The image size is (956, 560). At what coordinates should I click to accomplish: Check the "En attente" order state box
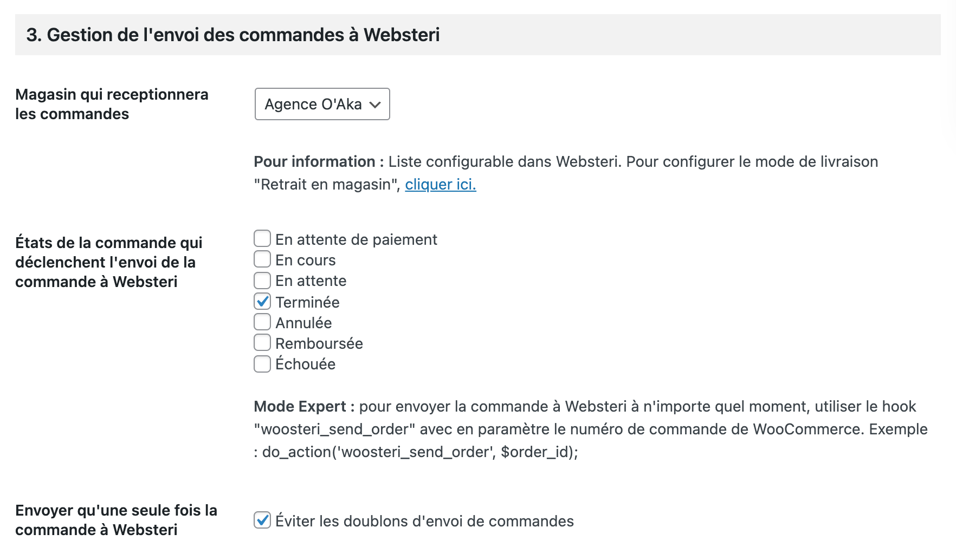(262, 281)
